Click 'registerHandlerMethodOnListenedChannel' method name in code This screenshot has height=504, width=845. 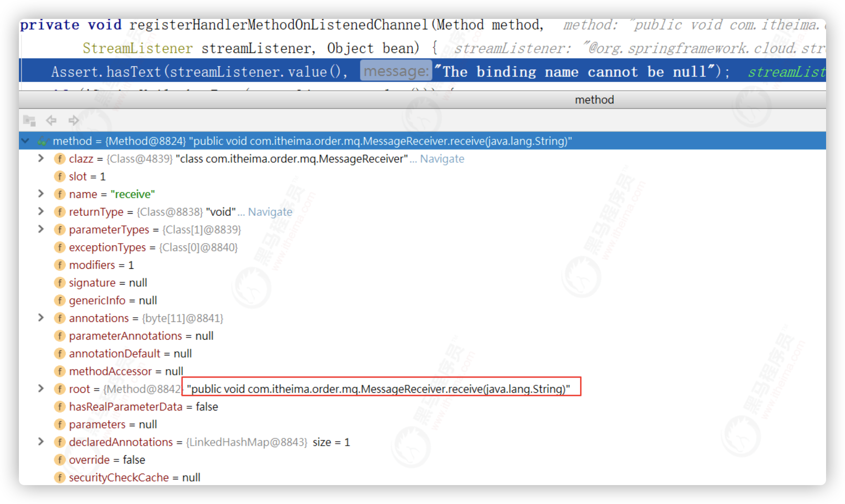point(279,25)
